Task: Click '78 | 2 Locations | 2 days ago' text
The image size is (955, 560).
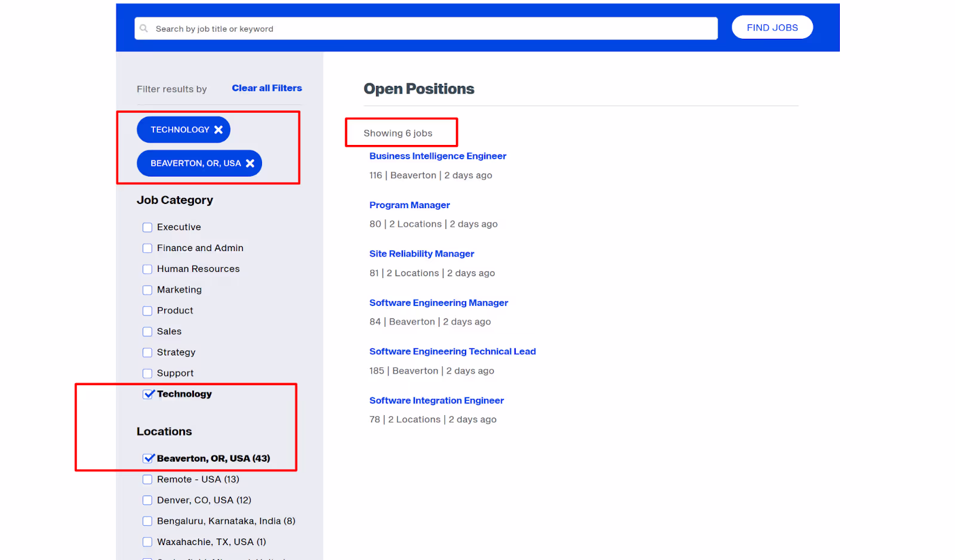Action: point(433,420)
